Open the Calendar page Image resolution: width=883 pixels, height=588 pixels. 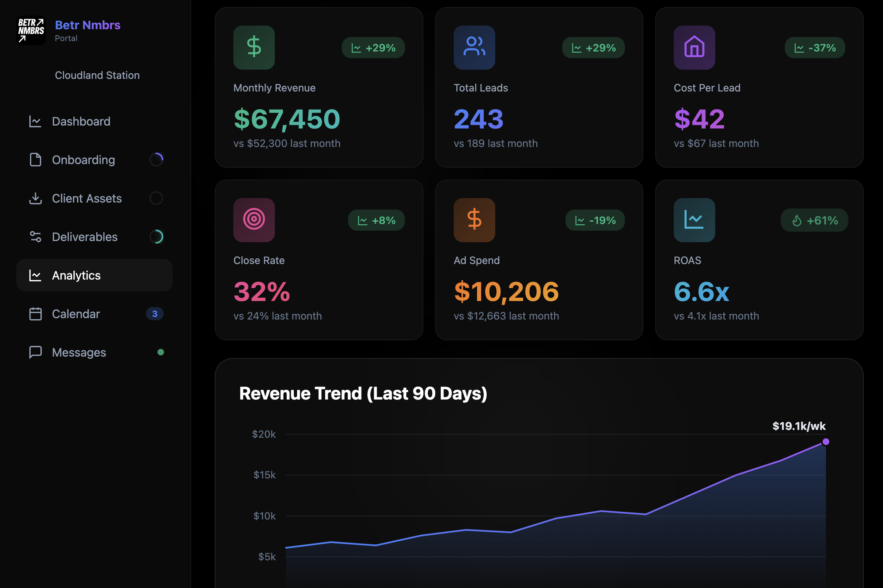pyautogui.click(x=94, y=314)
